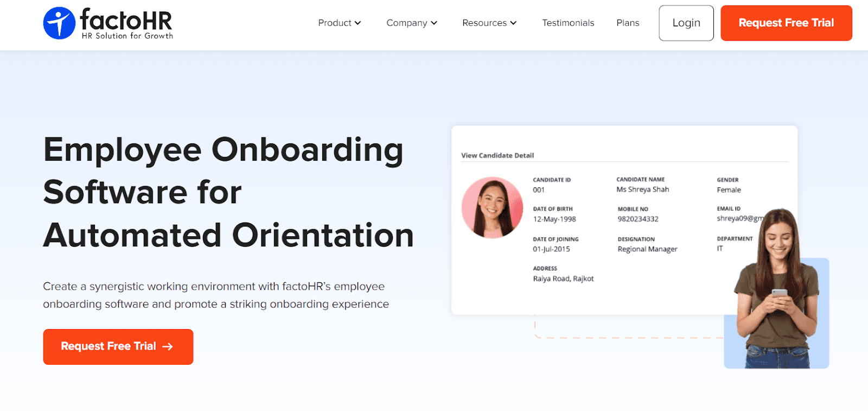
Task: Go to Testimonials page
Action: (568, 23)
